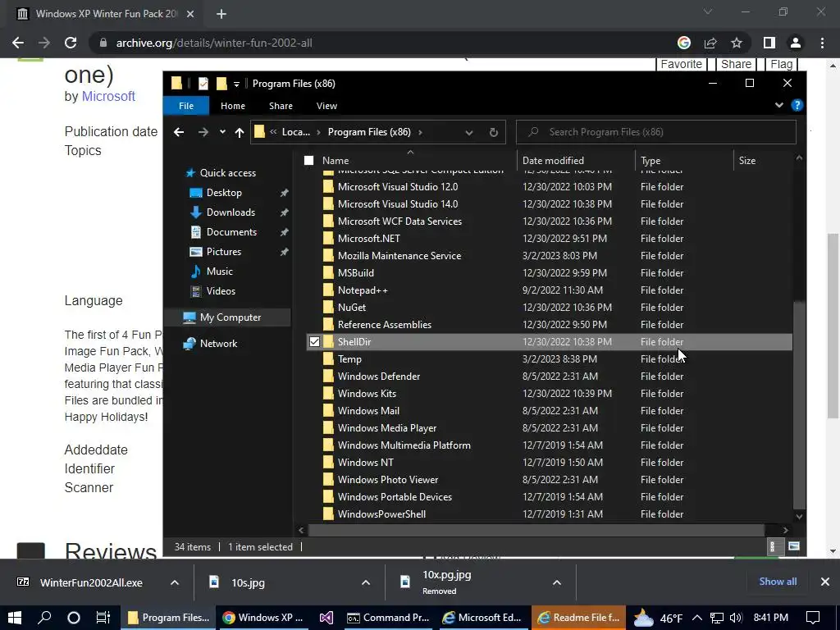Open the Share ribbon tab

click(x=281, y=106)
